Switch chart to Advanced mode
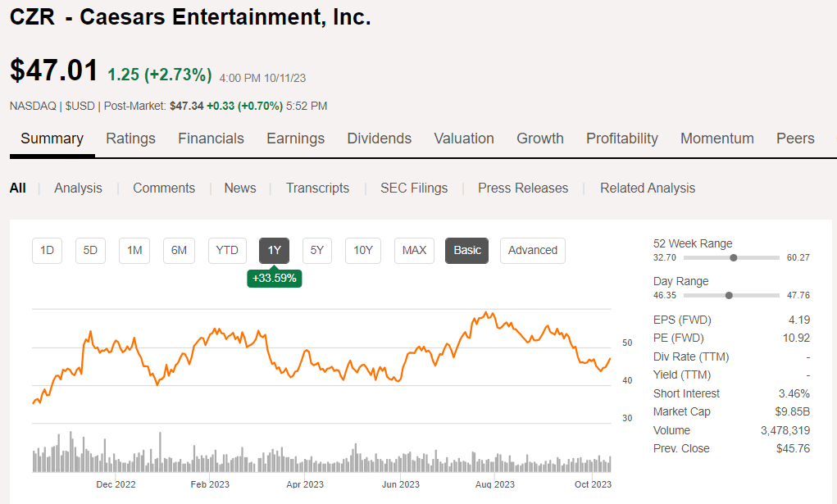 click(532, 250)
